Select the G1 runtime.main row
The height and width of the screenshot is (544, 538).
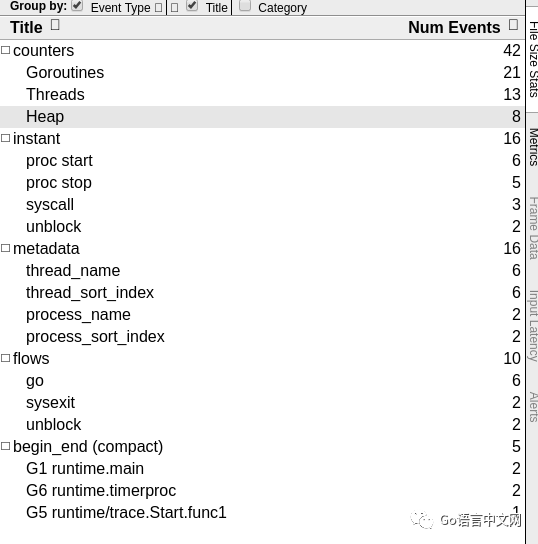pos(262,468)
